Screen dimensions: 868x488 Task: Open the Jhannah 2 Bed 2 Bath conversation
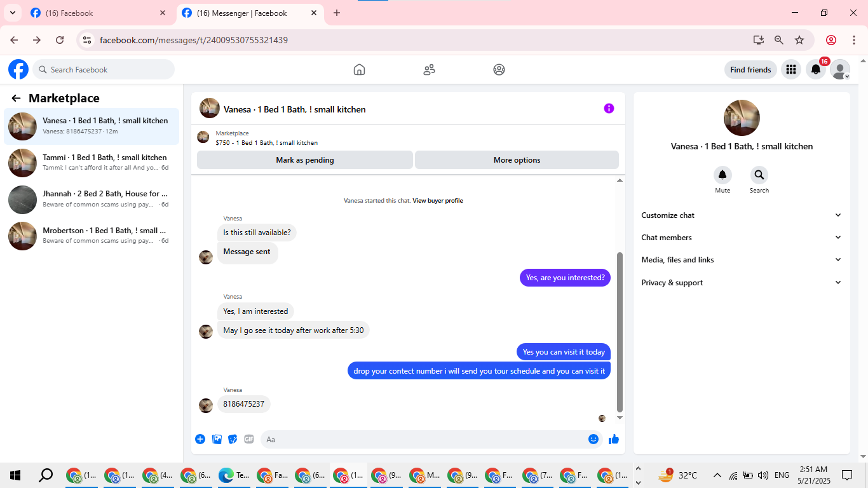pyautogui.click(x=92, y=200)
